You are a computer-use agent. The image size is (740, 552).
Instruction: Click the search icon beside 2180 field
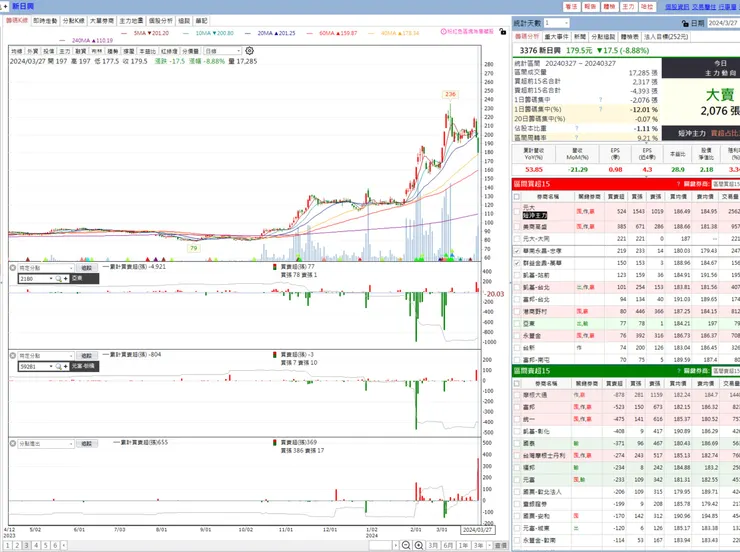tap(59, 279)
